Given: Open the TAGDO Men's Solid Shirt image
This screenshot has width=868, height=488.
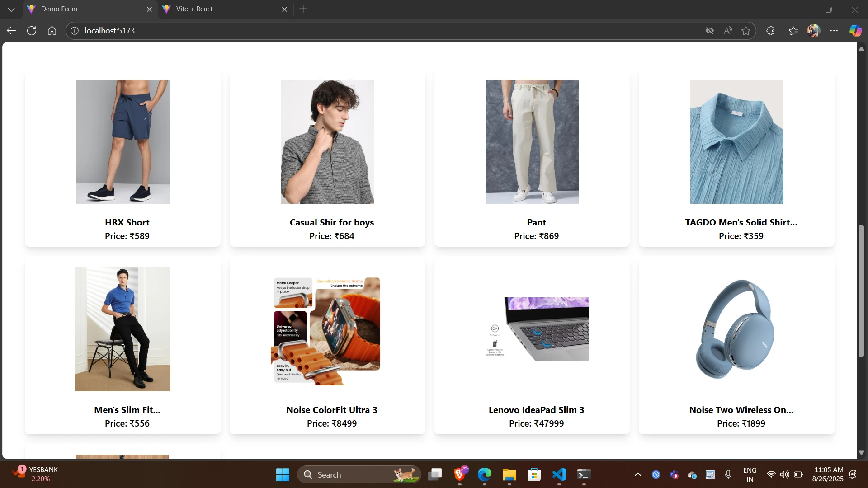Looking at the screenshot, I should tap(737, 141).
